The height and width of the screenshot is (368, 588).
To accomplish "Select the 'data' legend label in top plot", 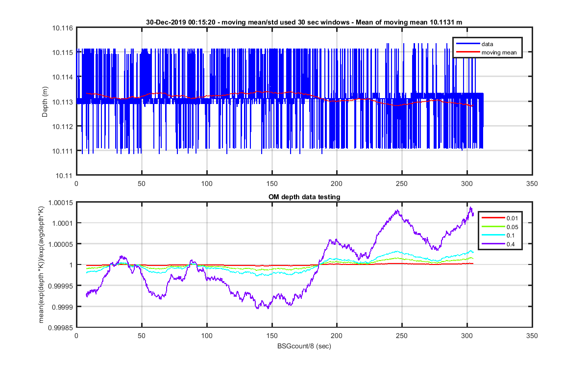I will click(x=487, y=44).
